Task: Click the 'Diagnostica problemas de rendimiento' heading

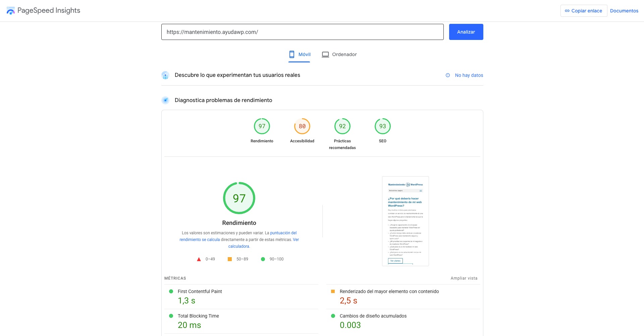Action: coord(223,100)
